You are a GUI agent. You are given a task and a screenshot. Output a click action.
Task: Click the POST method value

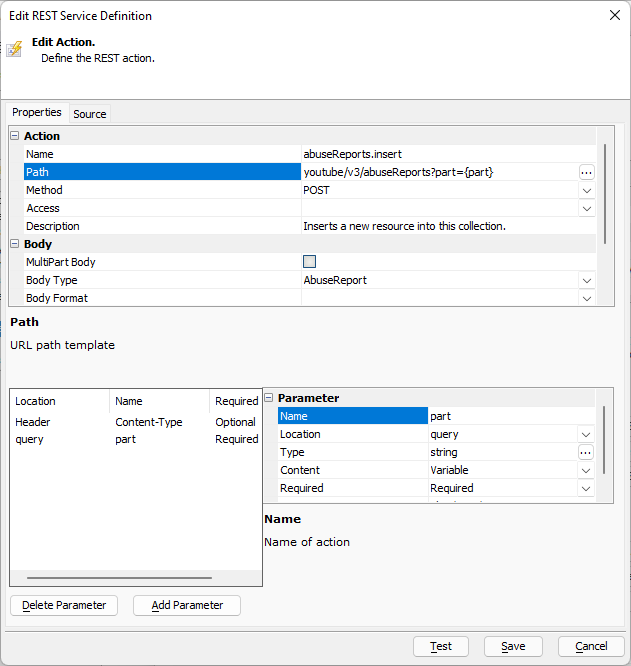click(316, 190)
